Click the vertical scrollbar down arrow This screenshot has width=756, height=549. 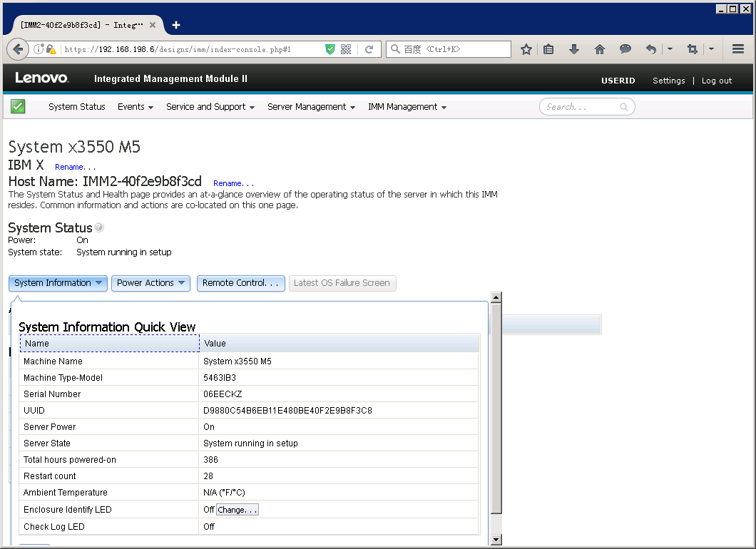click(x=496, y=538)
